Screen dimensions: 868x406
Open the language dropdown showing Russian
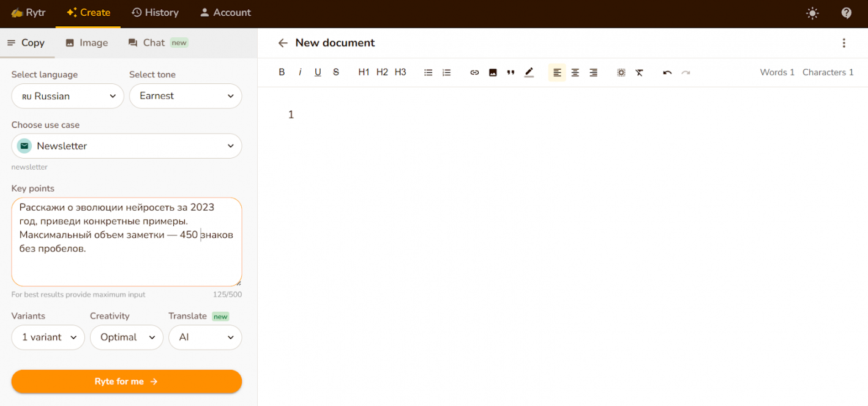68,96
